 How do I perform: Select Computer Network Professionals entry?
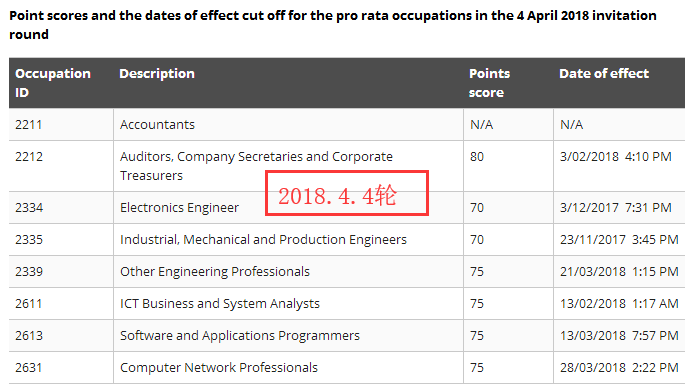coord(219,368)
